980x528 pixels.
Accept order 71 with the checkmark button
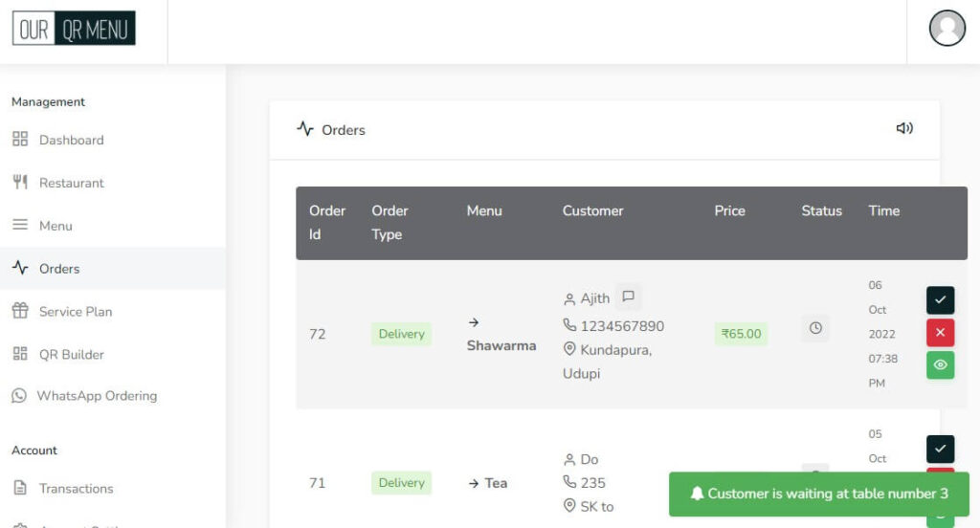pos(940,449)
